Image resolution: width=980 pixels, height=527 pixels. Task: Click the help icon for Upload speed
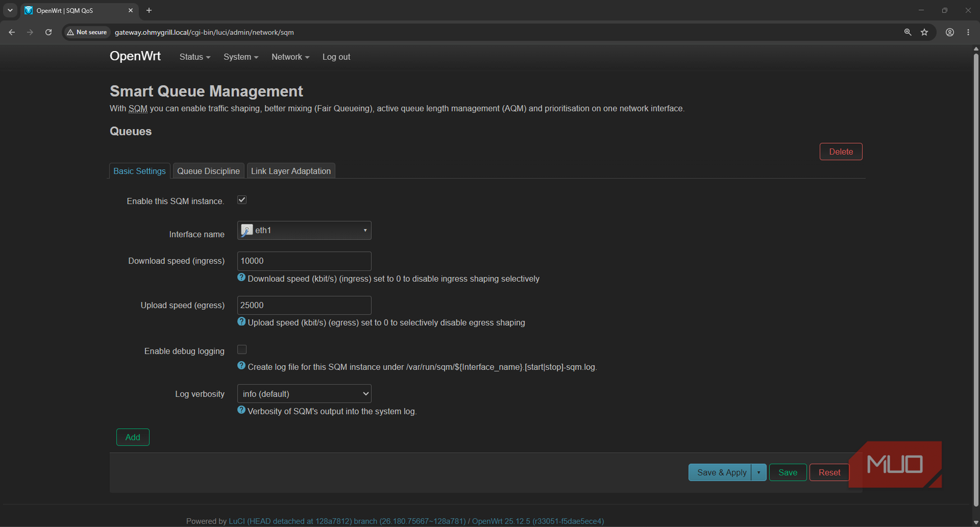click(241, 321)
